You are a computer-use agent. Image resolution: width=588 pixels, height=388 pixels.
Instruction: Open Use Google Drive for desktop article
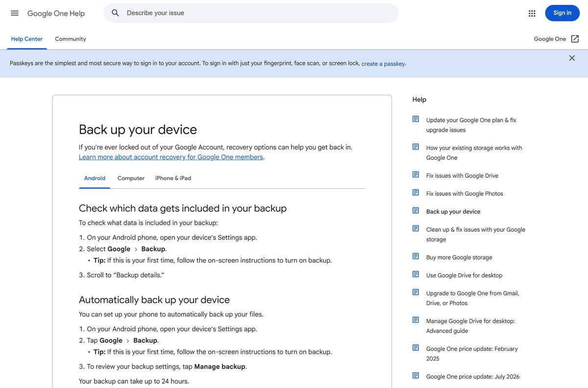coord(464,275)
